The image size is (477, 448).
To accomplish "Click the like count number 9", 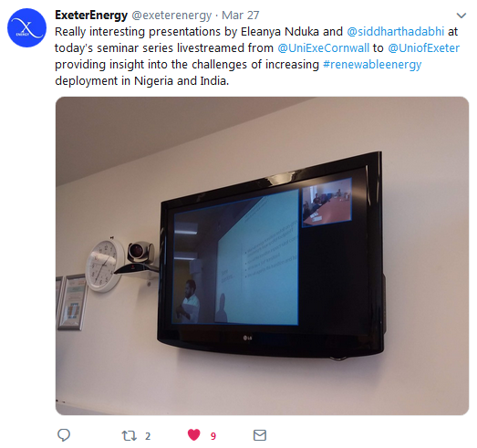I will tap(213, 436).
